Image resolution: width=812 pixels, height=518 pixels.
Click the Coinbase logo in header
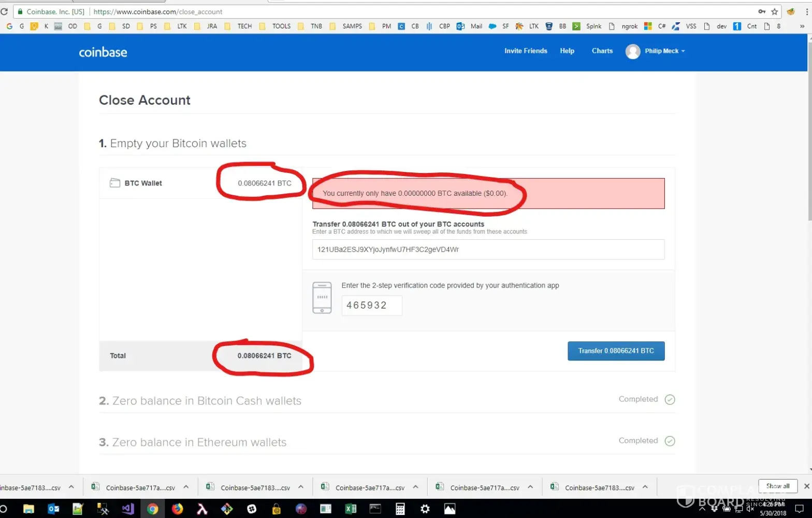click(103, 52)
